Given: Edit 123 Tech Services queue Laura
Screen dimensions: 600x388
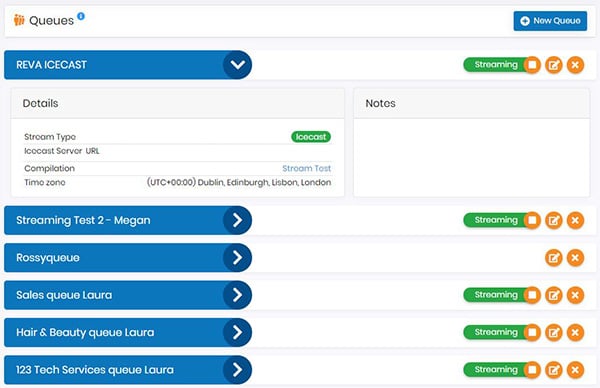Looking at the screenshot, I should [554, 370].
